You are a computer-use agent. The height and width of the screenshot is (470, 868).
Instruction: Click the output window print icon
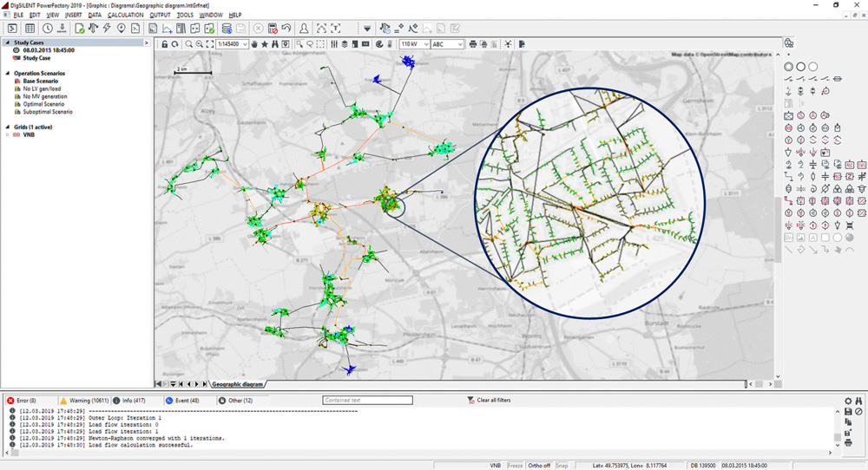pyautogui.click(x=848, y=443)
